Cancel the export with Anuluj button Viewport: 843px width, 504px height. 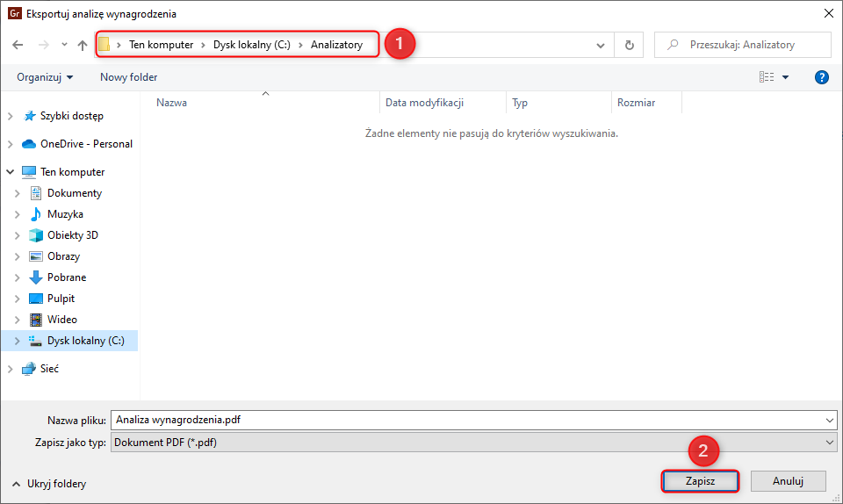[x=788, y=481]
